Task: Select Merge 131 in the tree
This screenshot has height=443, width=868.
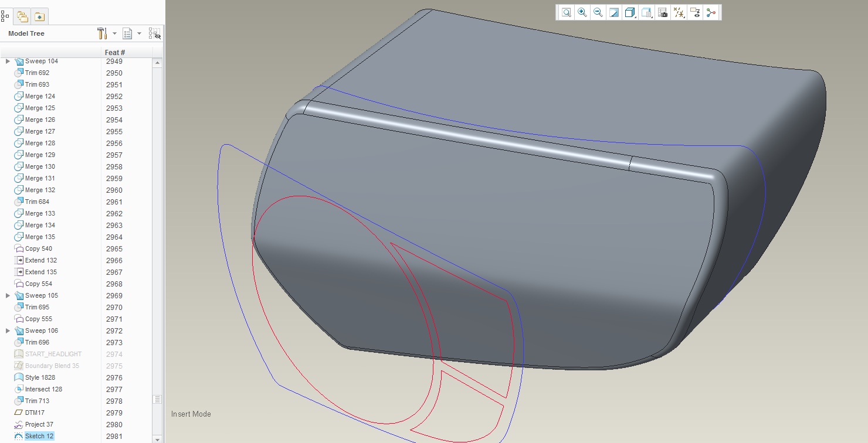Action: click(40, 178)
